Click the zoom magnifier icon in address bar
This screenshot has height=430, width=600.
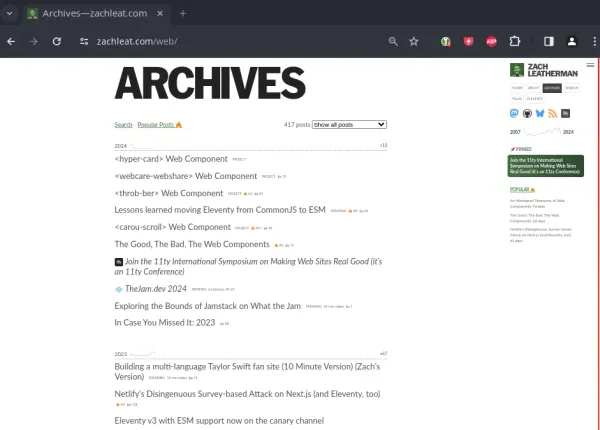coord(393,41)
